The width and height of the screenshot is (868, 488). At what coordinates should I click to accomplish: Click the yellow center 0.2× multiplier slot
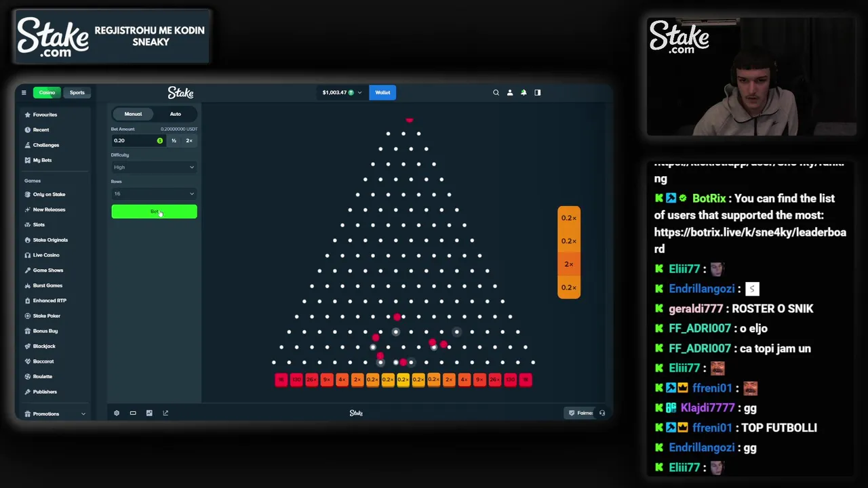[x=403, y=380]
